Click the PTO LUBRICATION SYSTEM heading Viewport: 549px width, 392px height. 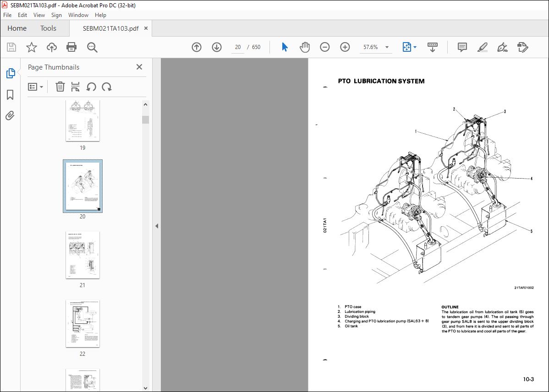point(381,81)
